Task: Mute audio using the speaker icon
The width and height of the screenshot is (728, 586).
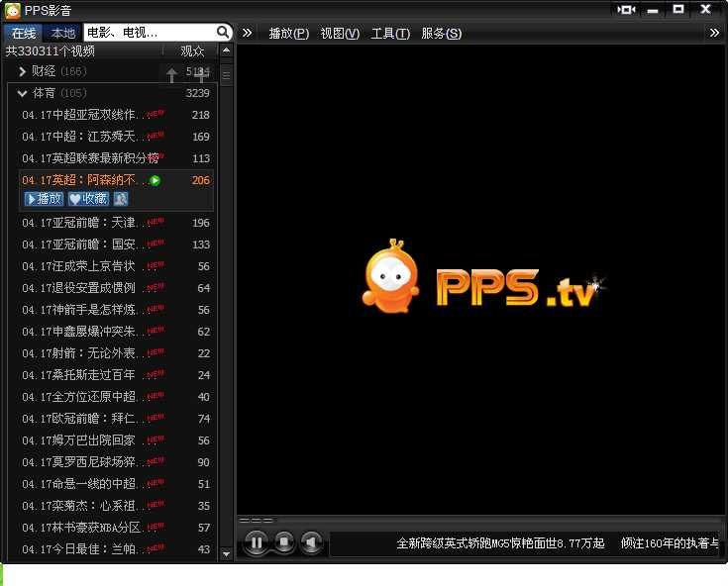Action: tap(311, 542)
